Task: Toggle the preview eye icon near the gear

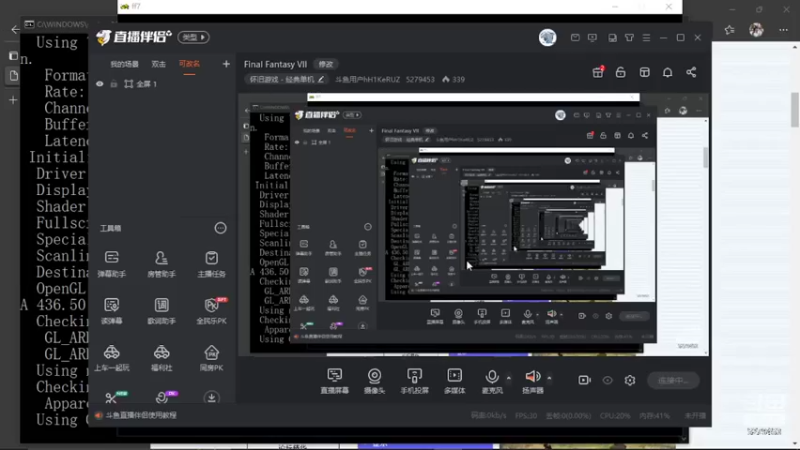Action: [x=607, y=380]
